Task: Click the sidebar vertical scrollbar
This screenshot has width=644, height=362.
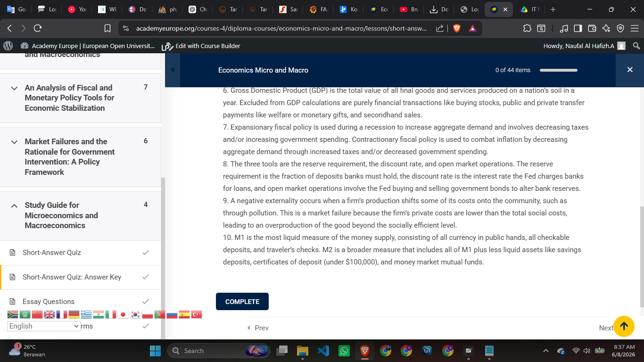Action: click(163, 257)
